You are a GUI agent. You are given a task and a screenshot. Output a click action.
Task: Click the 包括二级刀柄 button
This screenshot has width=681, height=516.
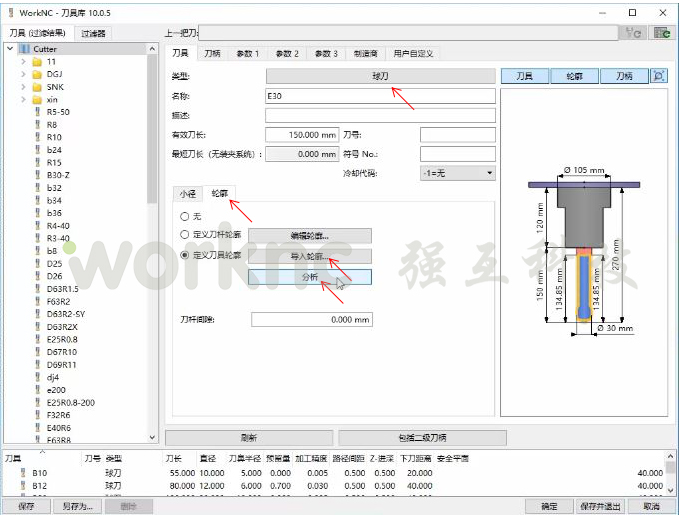pyautogui.click(x=422, y=437)
